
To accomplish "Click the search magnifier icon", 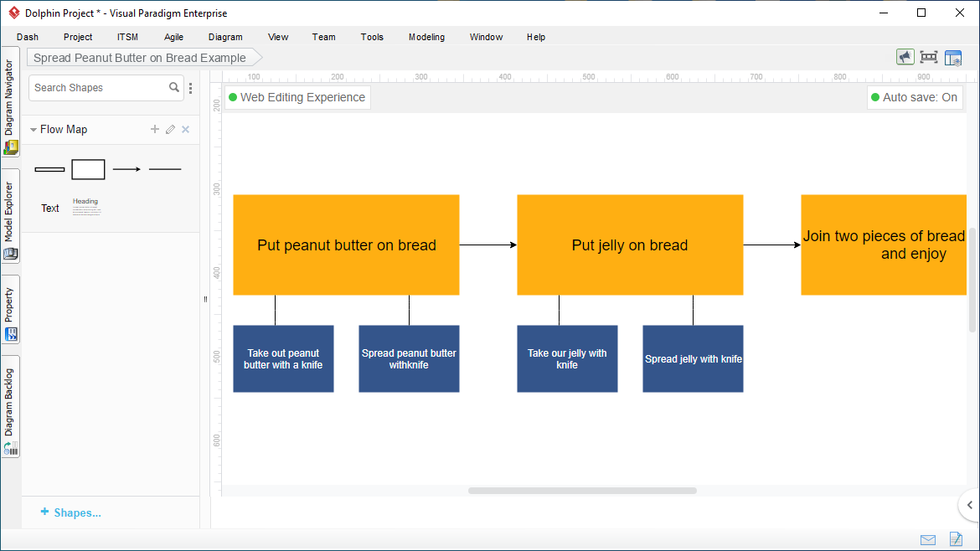I will (x=174, y=87).
